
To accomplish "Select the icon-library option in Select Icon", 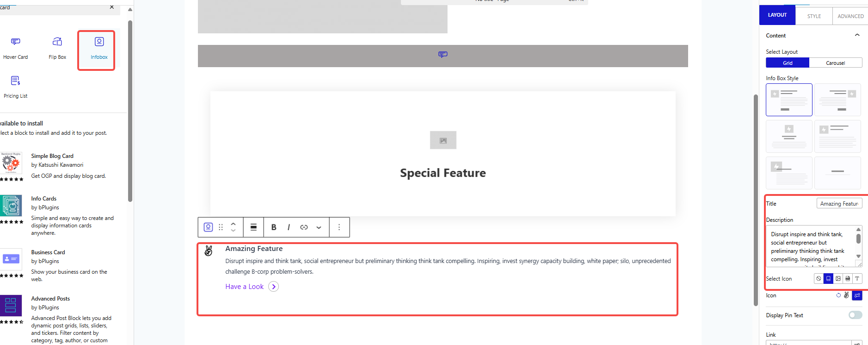I will coord(828,278).
